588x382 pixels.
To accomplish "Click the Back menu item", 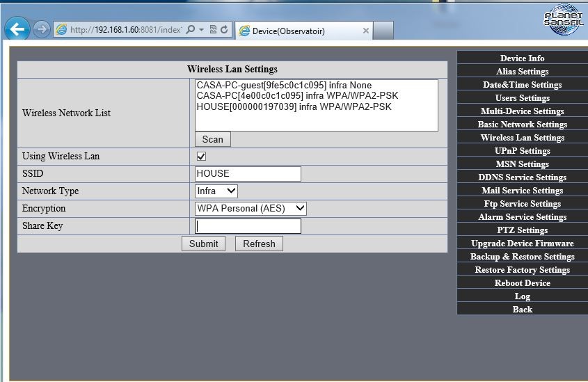I will pos(523,309).
